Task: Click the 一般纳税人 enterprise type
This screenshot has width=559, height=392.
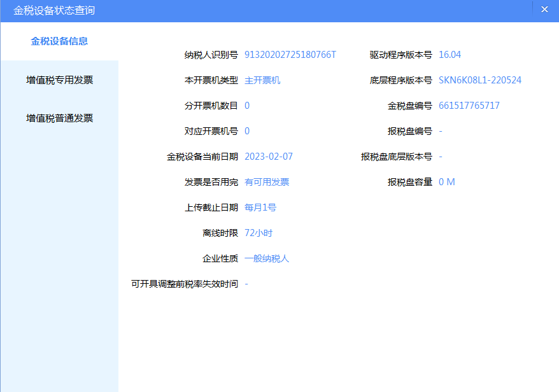Action: (267, 258)
